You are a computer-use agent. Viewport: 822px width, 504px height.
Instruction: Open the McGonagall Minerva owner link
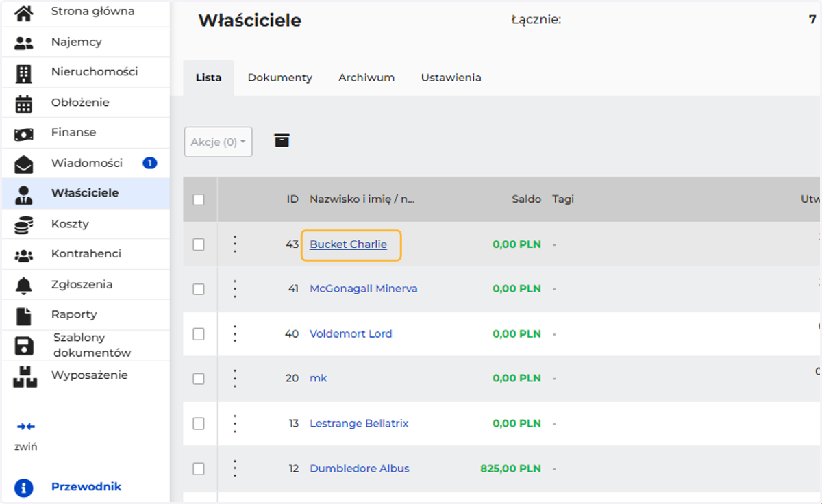click(x=363, y=289)
